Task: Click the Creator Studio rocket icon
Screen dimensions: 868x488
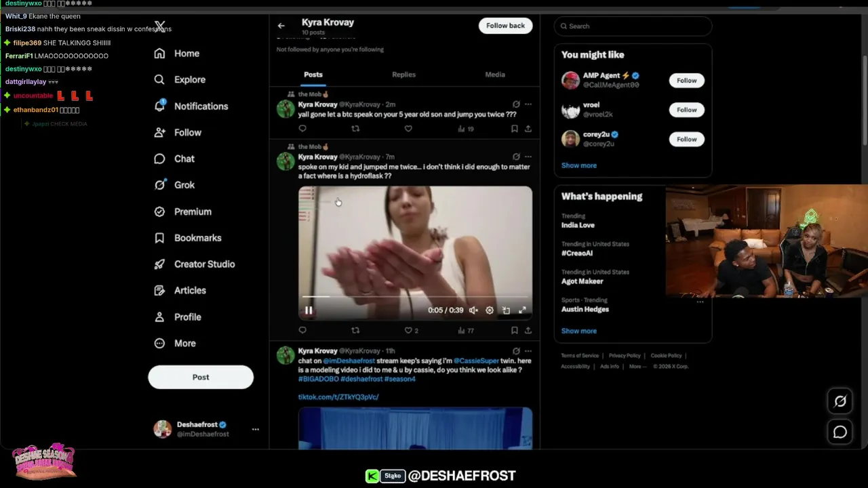Action: (x=159, y=264)
